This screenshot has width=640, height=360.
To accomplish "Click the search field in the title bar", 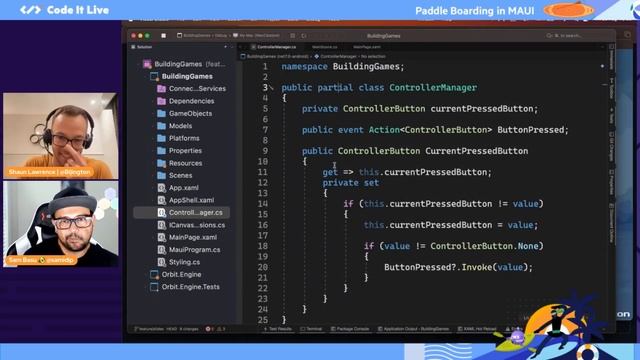I will click(x=565, y=36).
